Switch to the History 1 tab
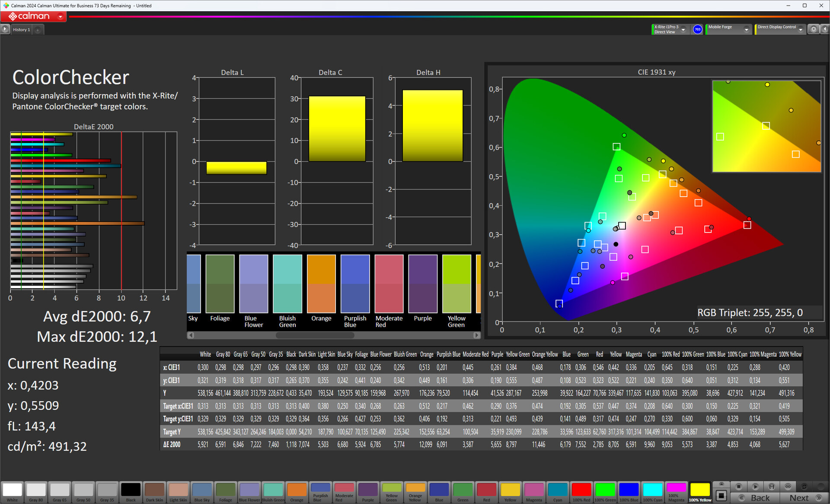The height and width of the screenshot is (504, 830). pyautogui.click(x=22, y=30)
